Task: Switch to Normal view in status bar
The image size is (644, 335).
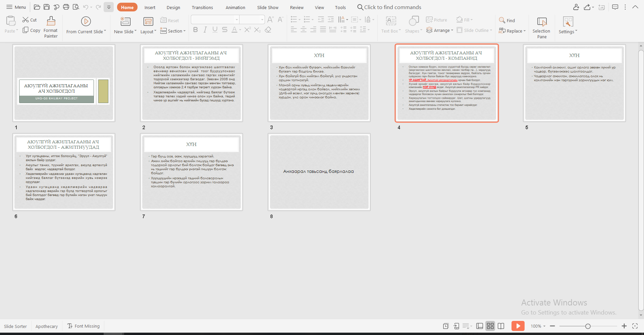Action: (x=480, y=326)
